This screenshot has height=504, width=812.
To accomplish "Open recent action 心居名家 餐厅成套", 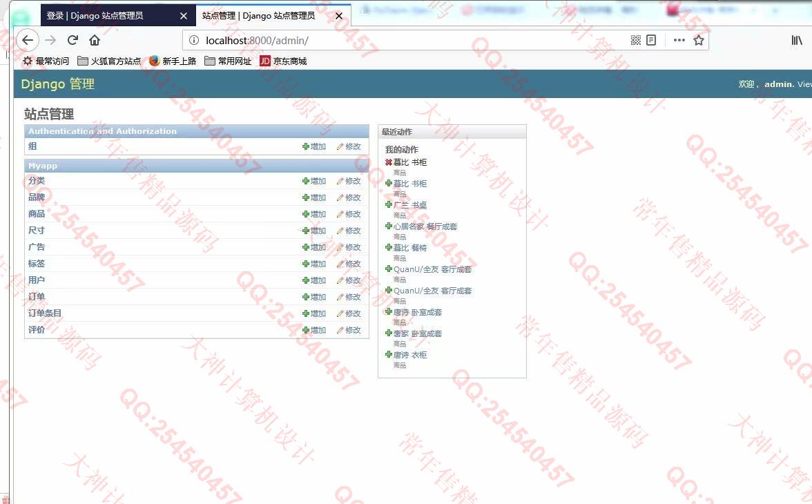I will (x=425, y=226).
